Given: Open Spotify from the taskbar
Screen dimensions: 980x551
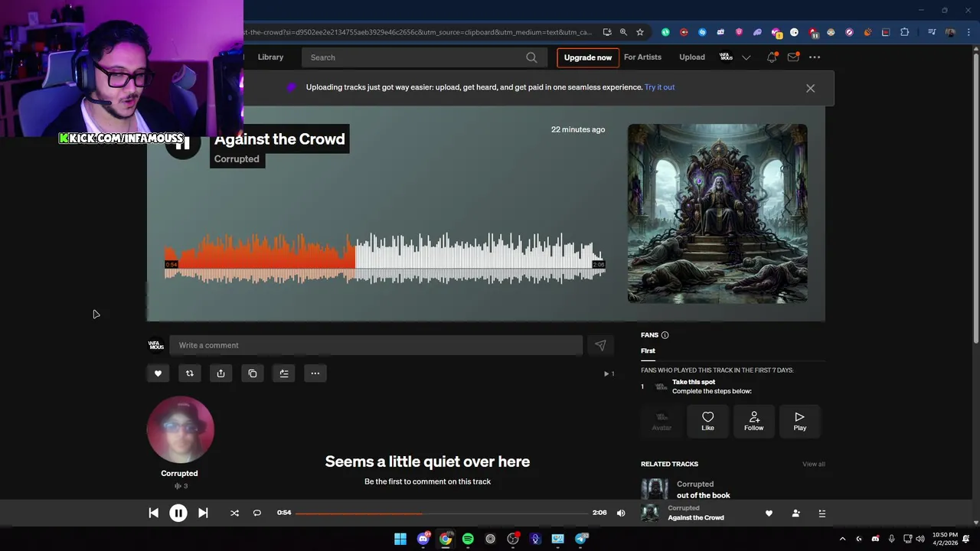Looking at the screenshot, I should (468, 539).
